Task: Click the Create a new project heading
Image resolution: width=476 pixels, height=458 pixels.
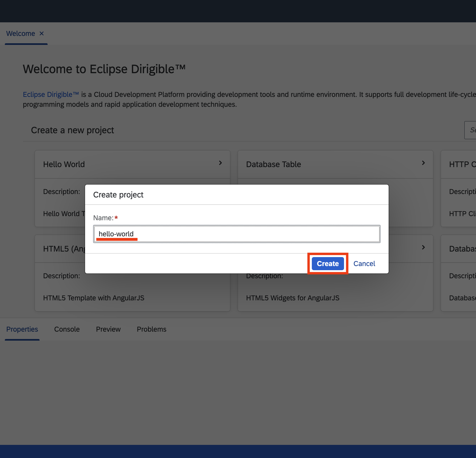Action: [x=72, y=130]
